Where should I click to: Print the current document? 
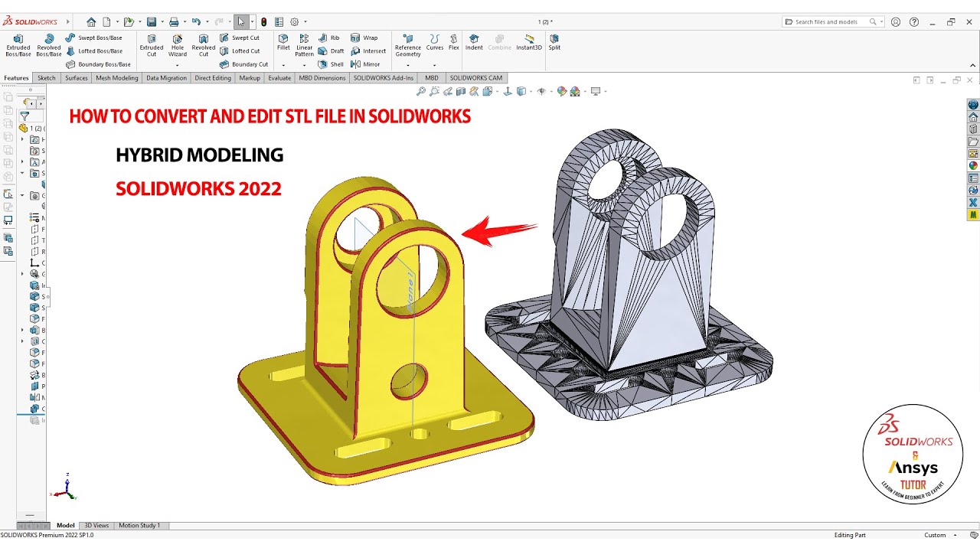click(174, 22)
